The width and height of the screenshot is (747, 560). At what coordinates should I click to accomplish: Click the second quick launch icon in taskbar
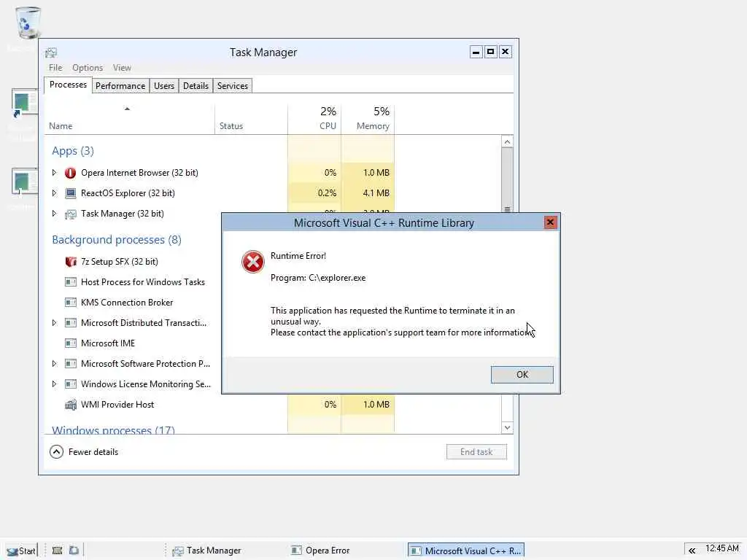[74, 551]
